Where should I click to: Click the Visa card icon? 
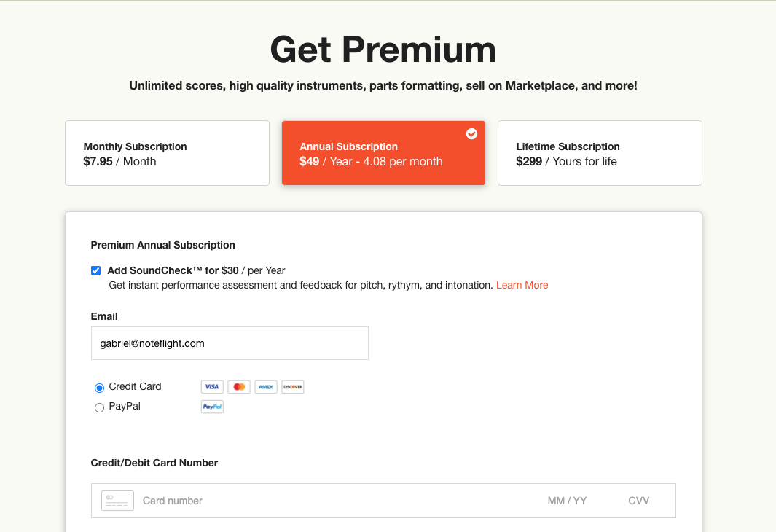pyautogui.click(x=212, y=387)
